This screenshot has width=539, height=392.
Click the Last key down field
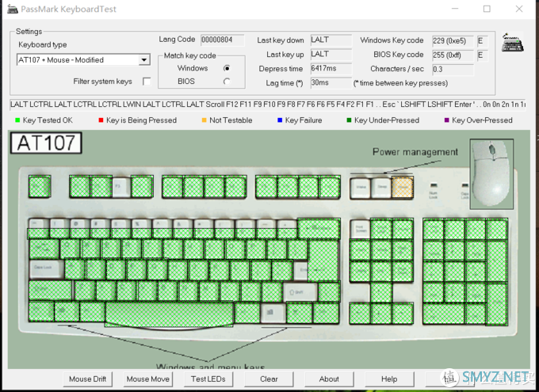tap(331, 40)
